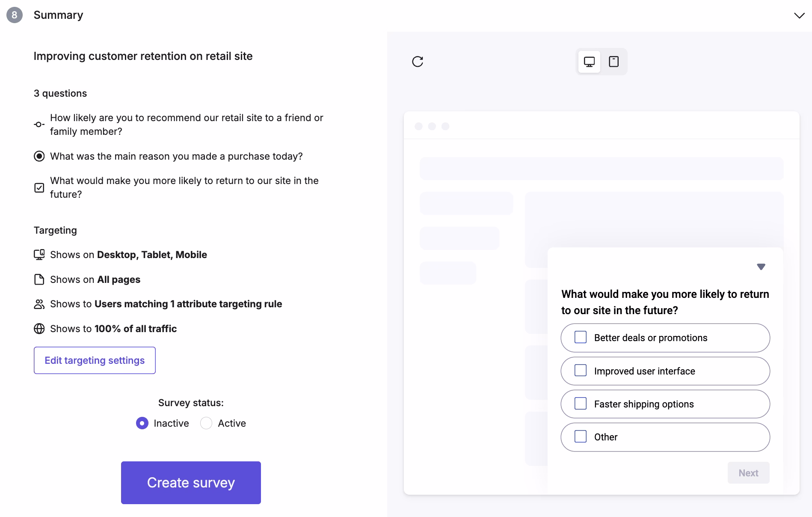Viewport: 812px width, 517px height.
Task: Click Users matching 1 attribute targeting rule text
Action: tap(188, 304)
